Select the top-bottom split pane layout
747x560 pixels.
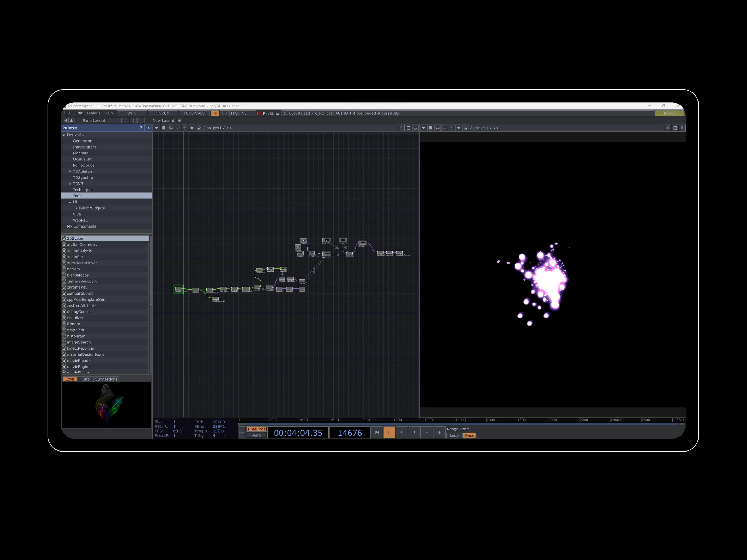pyautogui.click(x=126, y=120)
